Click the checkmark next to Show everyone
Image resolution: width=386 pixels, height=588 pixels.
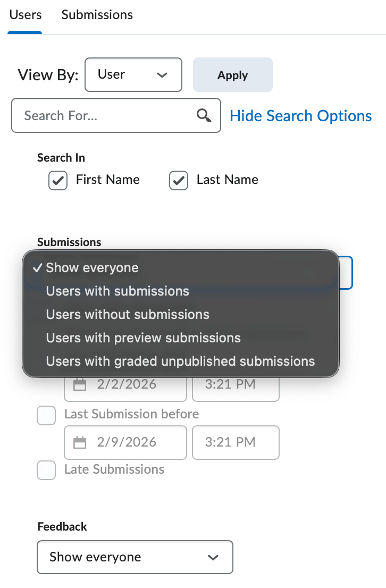pyautogui.click(x=38, y=267)
